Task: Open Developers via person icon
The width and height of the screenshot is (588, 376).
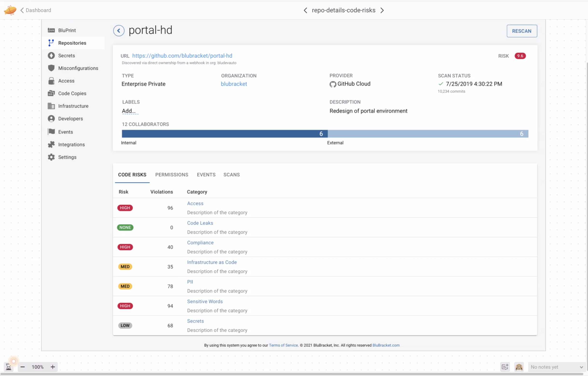Action: click(x=51, y=118)
